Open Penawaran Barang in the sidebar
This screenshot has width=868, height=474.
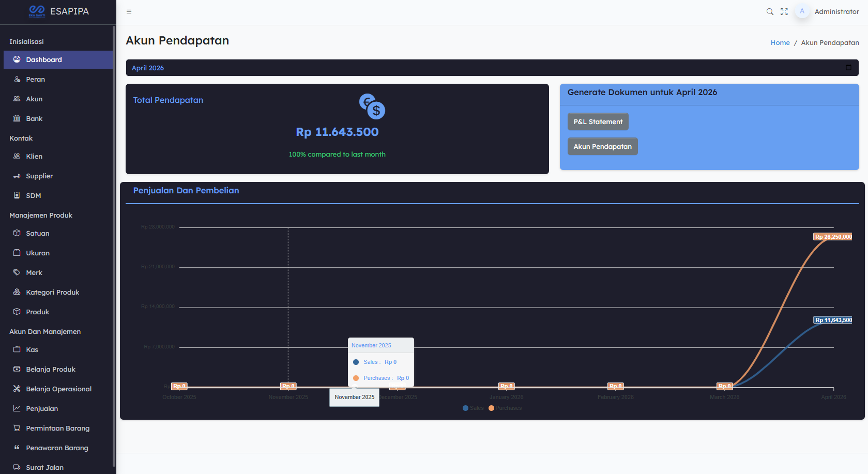tap(58, 448)
